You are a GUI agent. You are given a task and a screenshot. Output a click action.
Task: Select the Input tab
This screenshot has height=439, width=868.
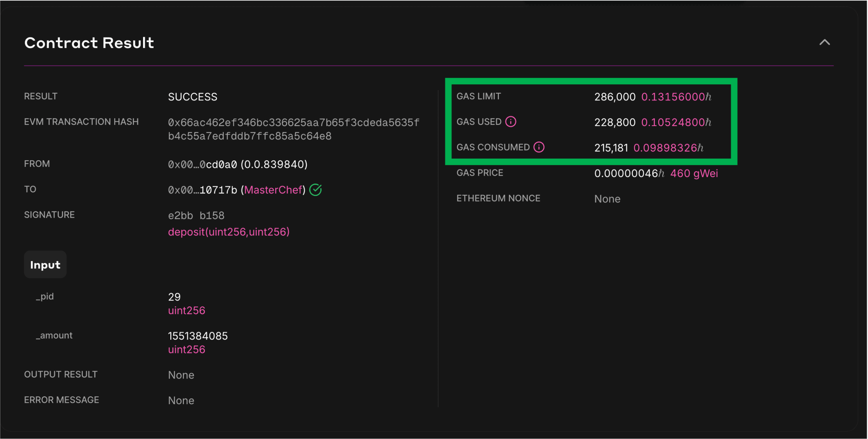pos(45,265)
